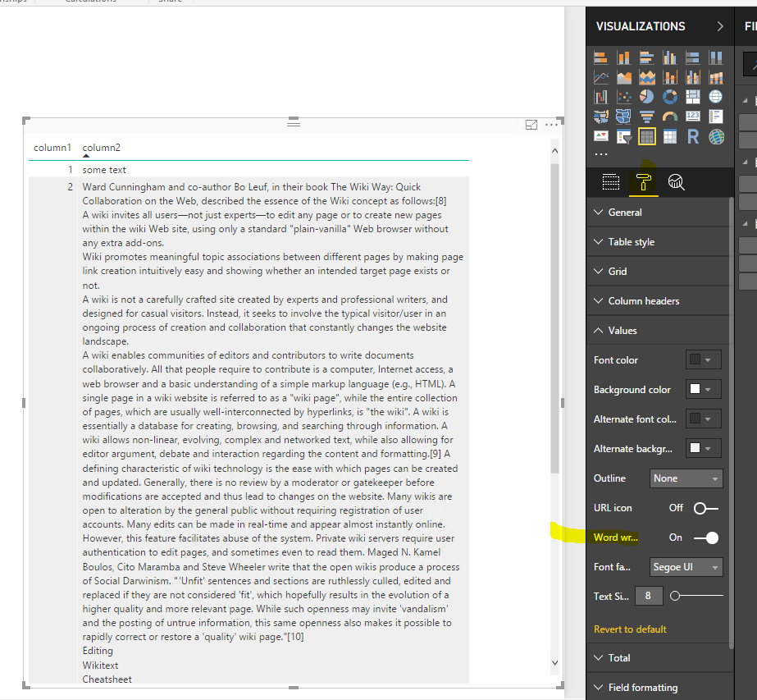Collapse the Values section
757x700 pixels.
(x=659, y=331)
